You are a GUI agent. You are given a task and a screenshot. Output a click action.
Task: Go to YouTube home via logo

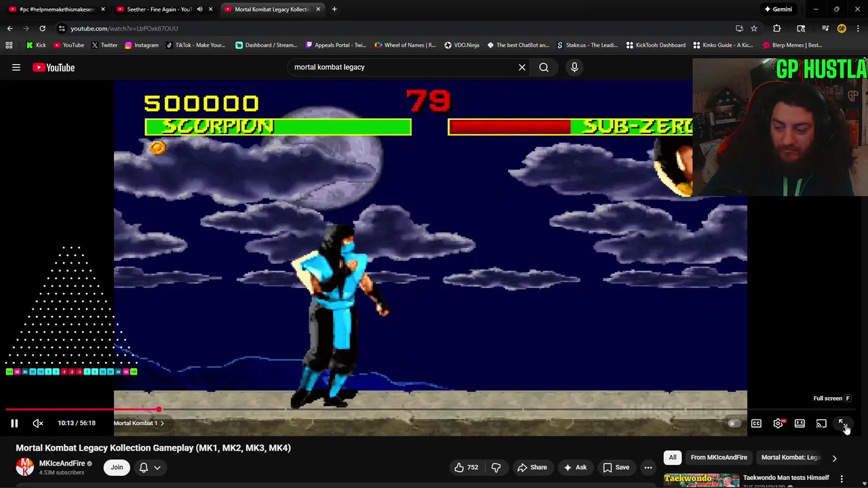point(54,67)
